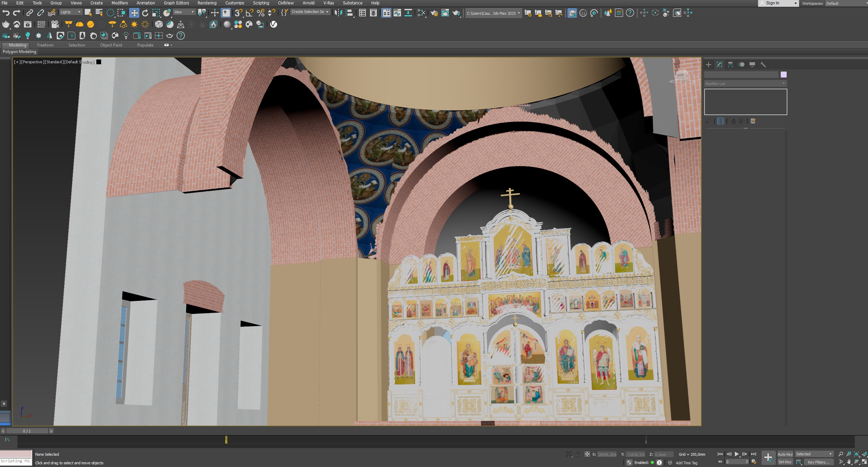Activate Bind to Space Warp tool
The width and height of the screenshot is (868, 467).
click(52, 13)
